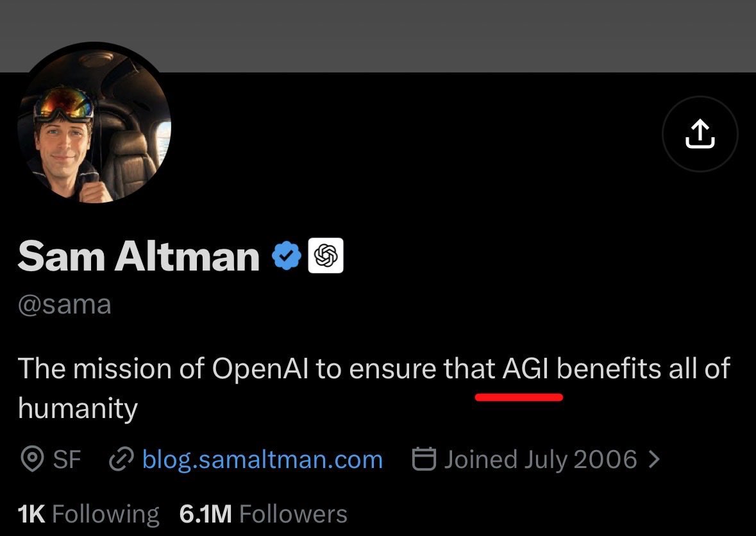The width and height of the screenshot is (756, 536).
Task: Click the word AGI in the bio
Action: [526, 369]
